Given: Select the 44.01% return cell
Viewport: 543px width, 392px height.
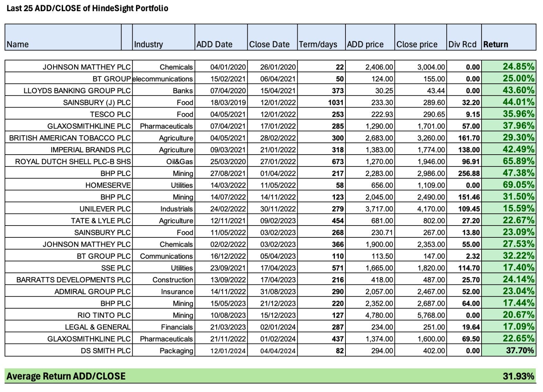Looking at the screenshot, I should click(509, 102).
